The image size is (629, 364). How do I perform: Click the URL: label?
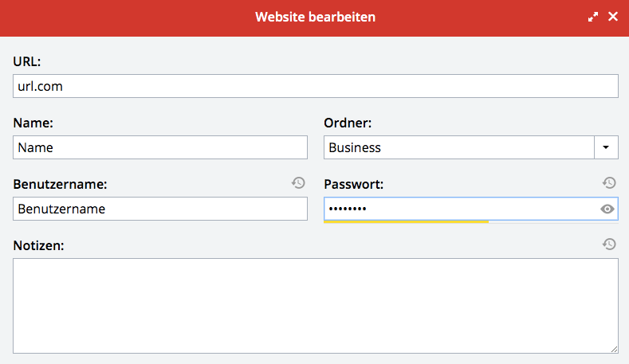pos(27,62)
